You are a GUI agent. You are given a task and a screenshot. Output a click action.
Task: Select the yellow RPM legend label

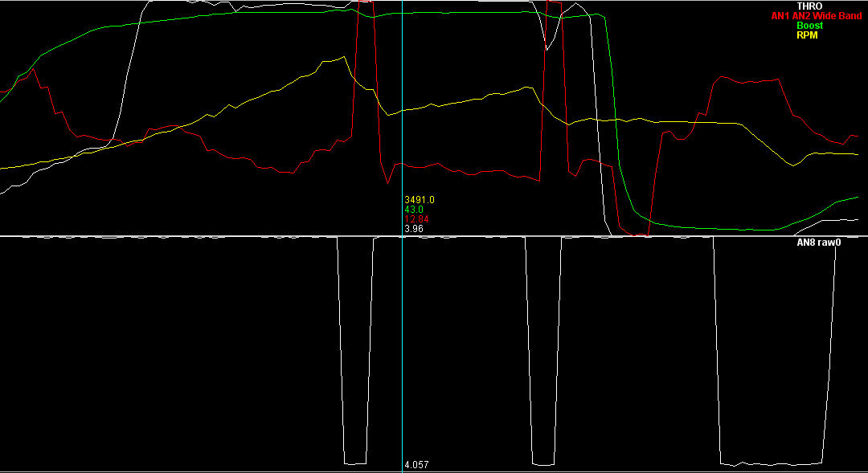(807, 35)
